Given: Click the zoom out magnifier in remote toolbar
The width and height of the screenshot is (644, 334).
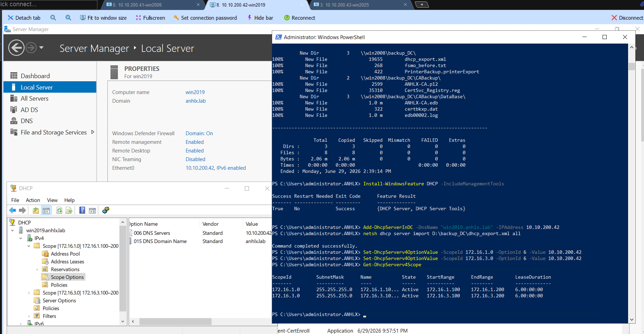Looking at the screenshot, I should coord(68,18).
